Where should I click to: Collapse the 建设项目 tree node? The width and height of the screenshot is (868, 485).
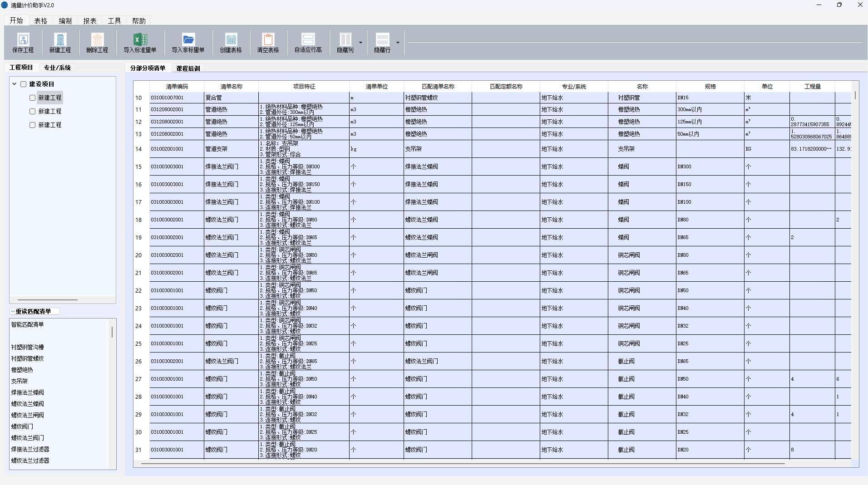pyautogui.click(x=14, y=83)
